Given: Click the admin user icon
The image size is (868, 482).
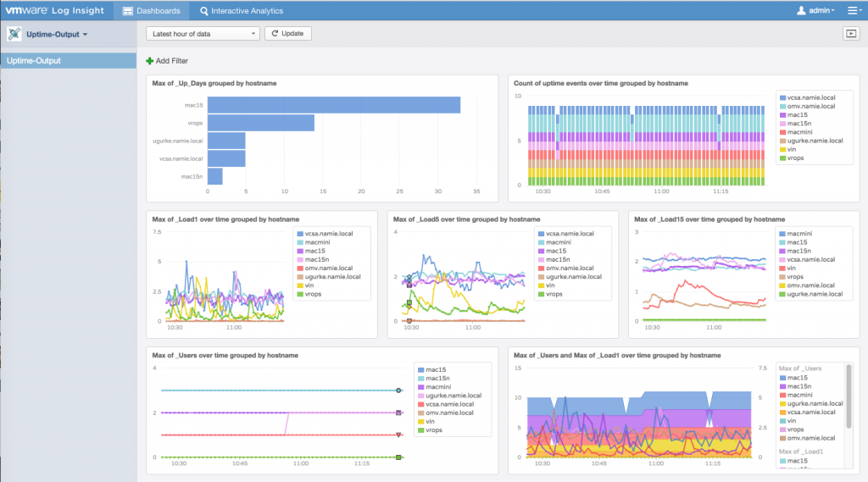Looking at the screenshot, I should click(x=800, y=11).
